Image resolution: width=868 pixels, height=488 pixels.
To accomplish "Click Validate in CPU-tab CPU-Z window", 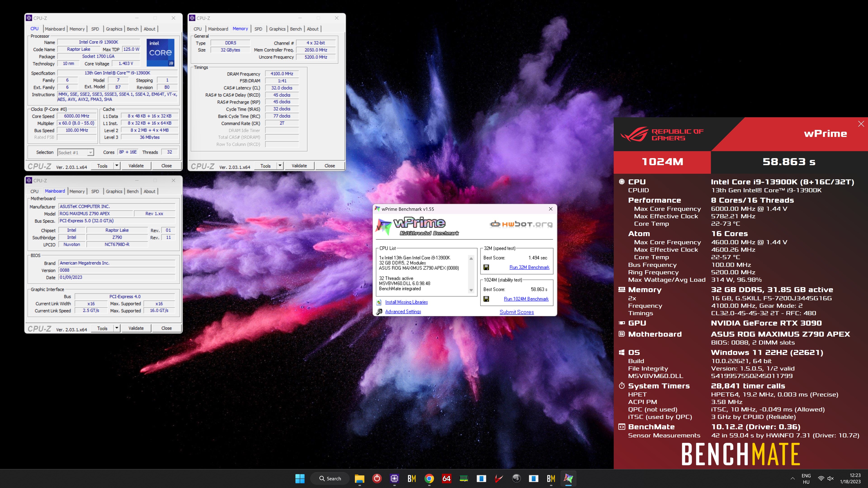I will (x=136, y=166).
